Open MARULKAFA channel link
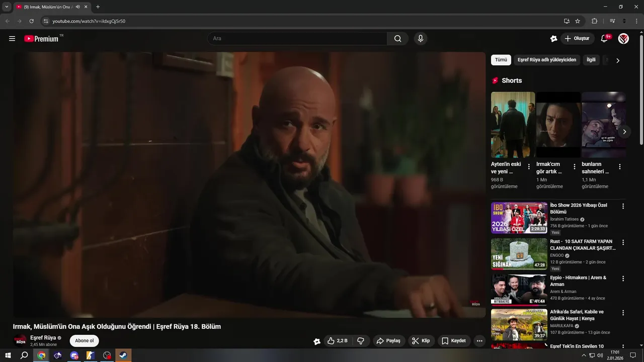 point(562,326)
